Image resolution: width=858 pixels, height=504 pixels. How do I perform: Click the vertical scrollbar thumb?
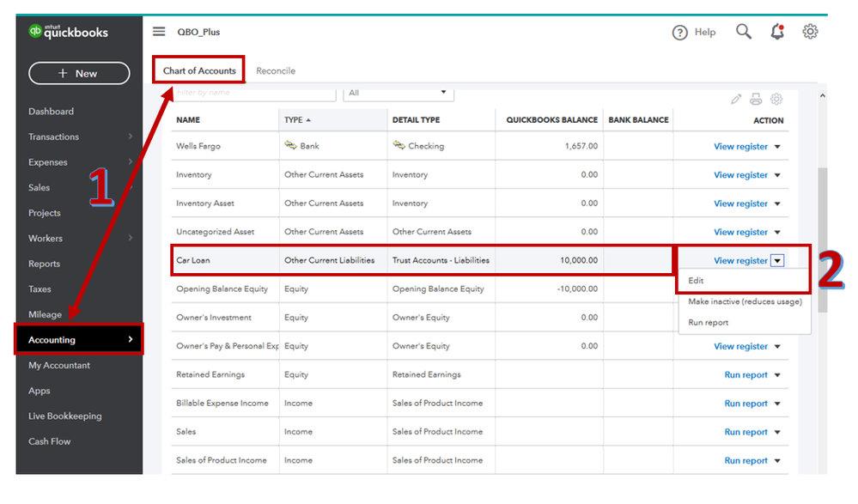pos(823,240)
